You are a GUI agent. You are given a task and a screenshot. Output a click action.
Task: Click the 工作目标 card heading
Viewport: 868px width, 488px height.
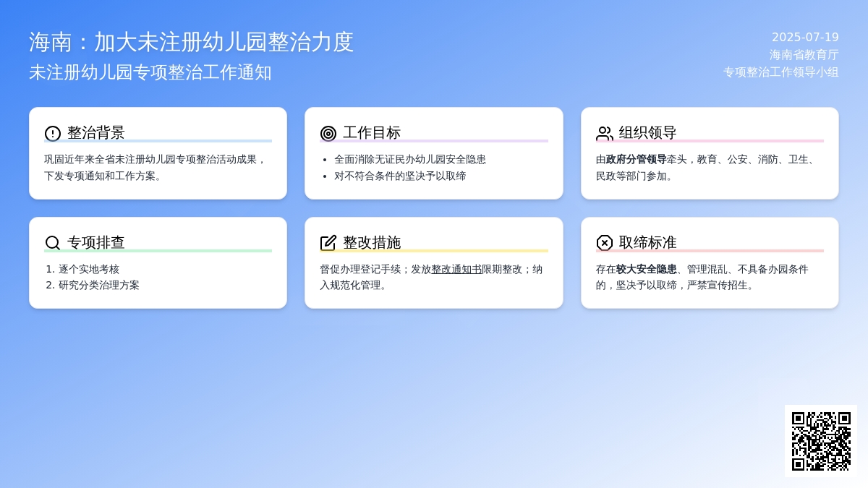(x=372, y=133)
